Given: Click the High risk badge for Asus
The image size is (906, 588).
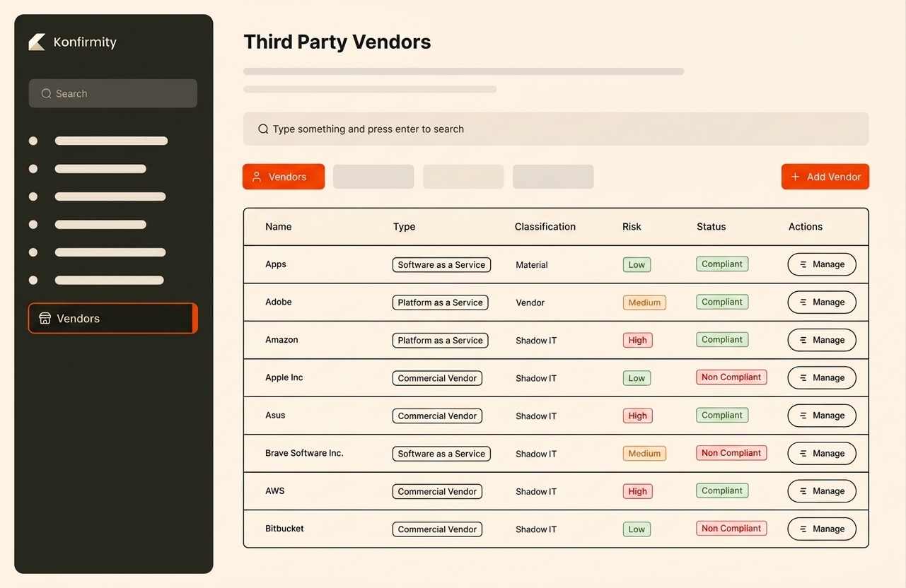Looking at the screenshot, I should [637, 416].
